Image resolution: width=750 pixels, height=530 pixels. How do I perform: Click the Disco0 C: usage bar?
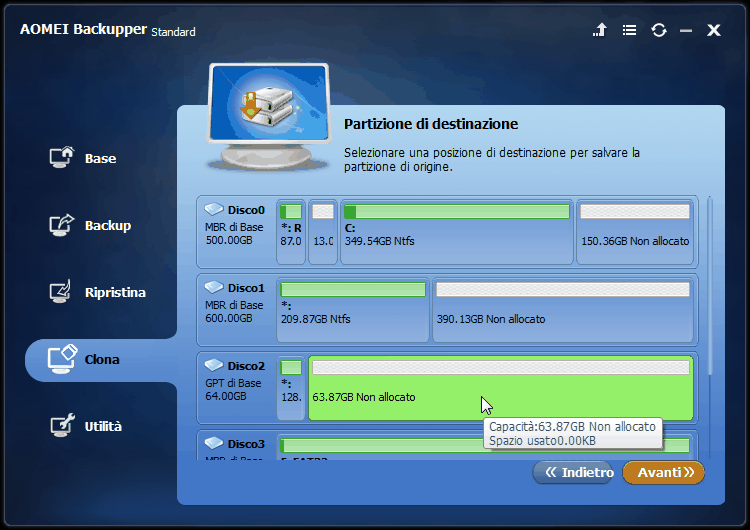pos(457,211)
